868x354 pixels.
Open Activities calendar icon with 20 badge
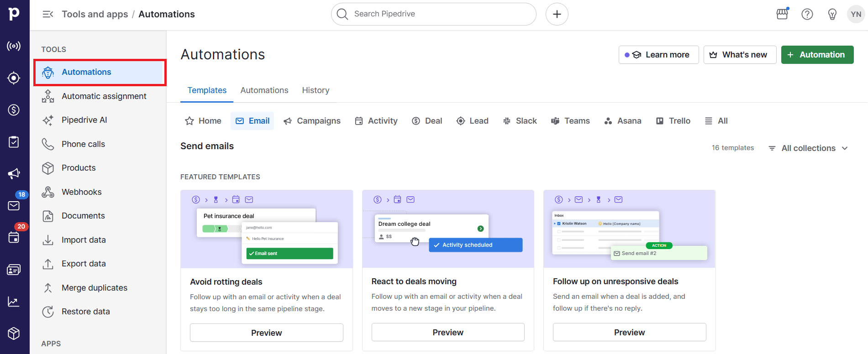tap(14, 238)
